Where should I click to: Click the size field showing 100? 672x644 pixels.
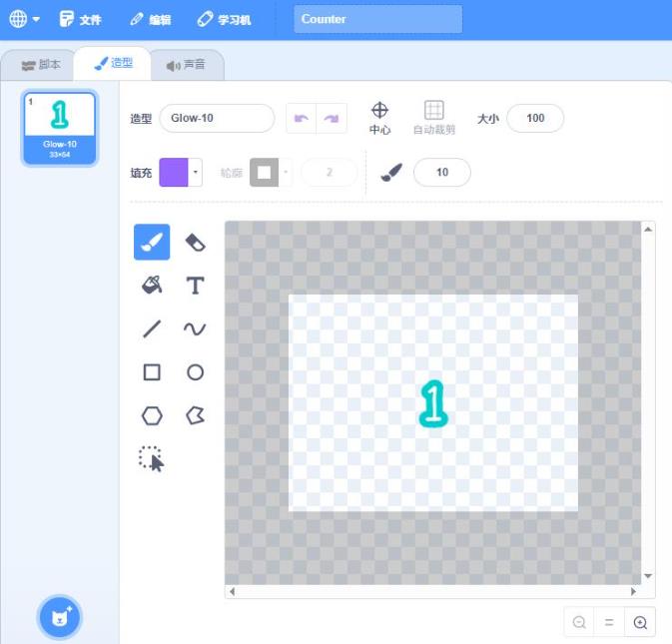click(535, 118)
